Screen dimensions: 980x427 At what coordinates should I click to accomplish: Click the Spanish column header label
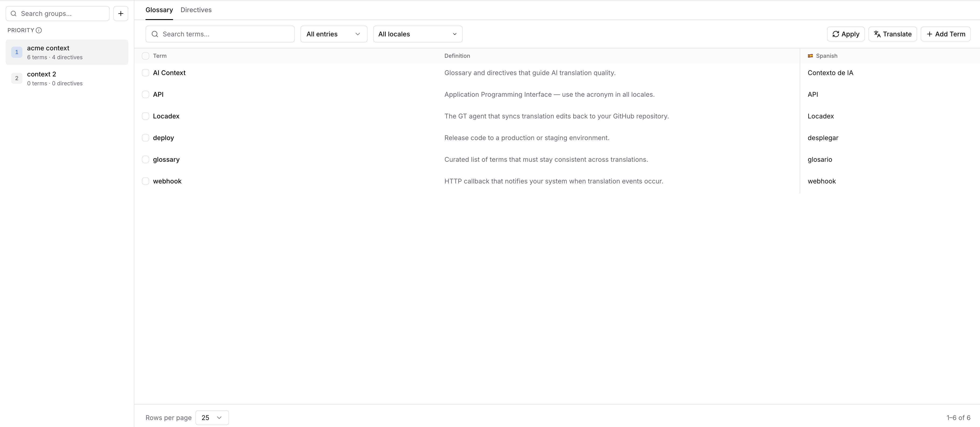(x=826, y=56)
